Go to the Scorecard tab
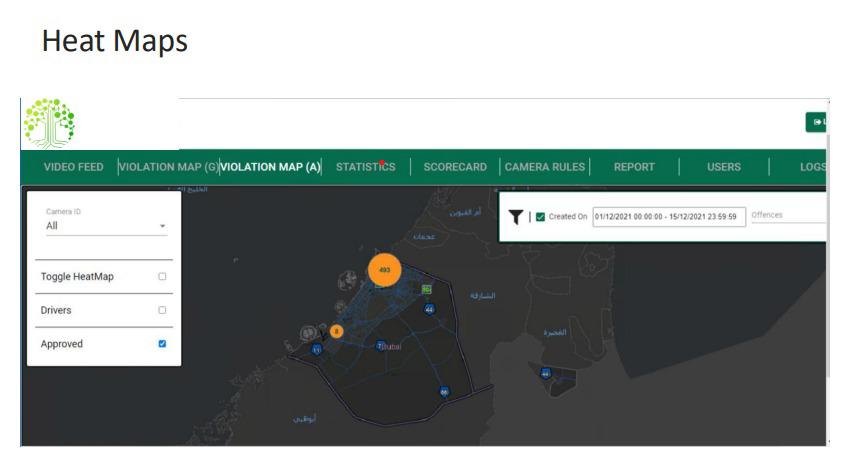 (x=455, y=167)
